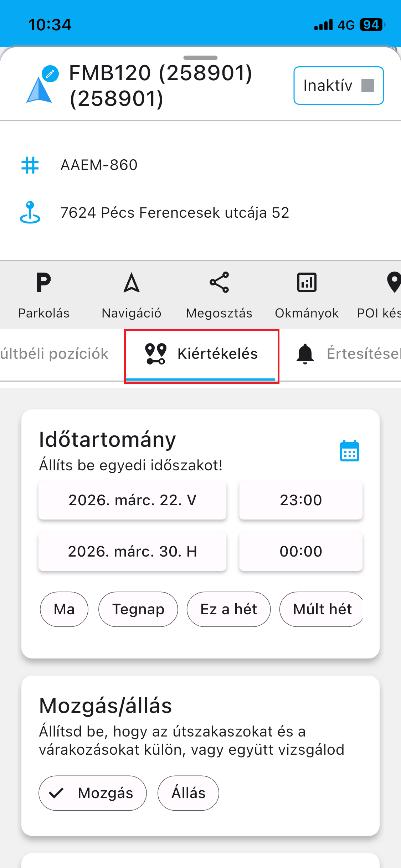Screen dimensions: 401x868
Task: Open the 23:00 start time picker
Action: coord(301,500)
